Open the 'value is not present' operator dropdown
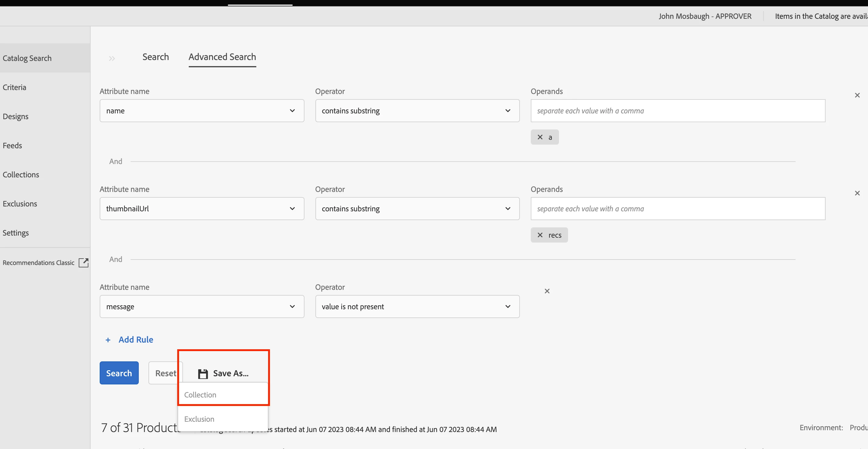Viewport: 868px width, 449px height. (x=417, y=307)
